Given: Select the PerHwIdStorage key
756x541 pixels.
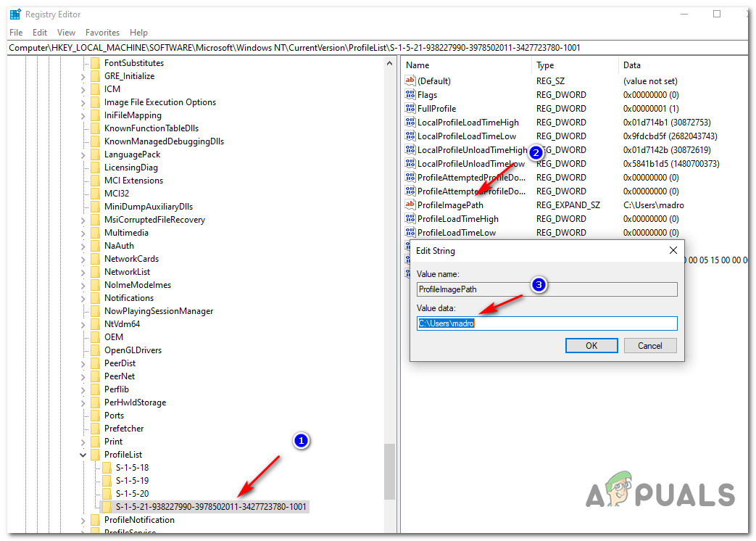Looking at the screenshot, I should point(135,402).
